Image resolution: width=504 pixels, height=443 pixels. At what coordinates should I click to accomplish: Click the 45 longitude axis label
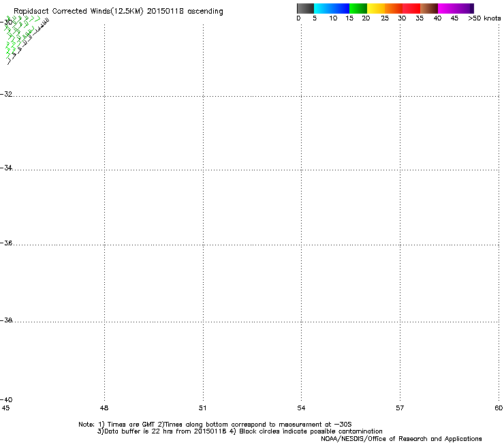[5, 408]
